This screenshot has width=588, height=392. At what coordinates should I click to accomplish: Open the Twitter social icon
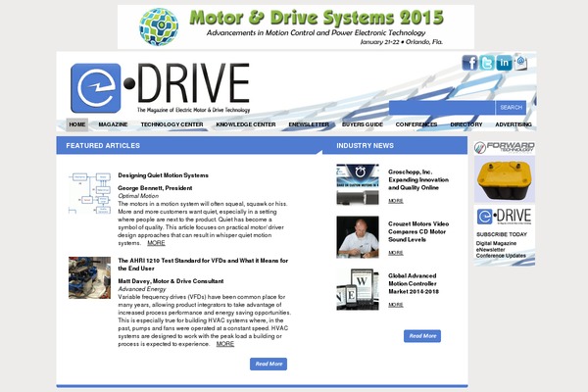click(x=487, y=63)
